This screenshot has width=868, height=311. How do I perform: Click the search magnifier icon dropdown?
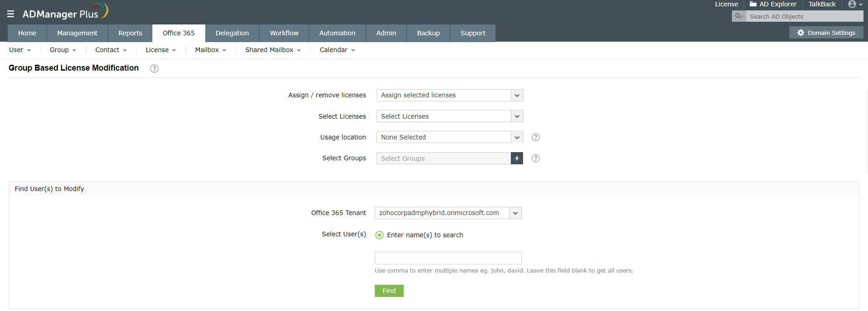pos(739,16)
